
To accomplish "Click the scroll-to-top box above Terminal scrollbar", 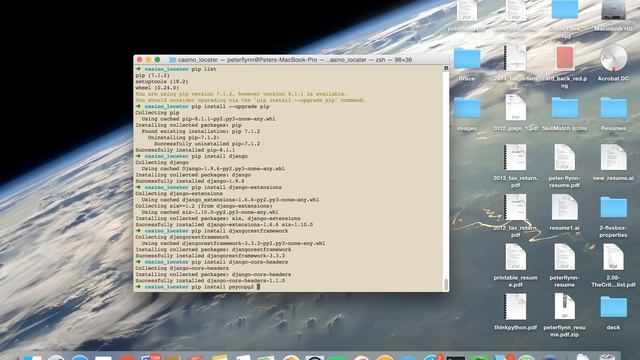I will [446, 68].
